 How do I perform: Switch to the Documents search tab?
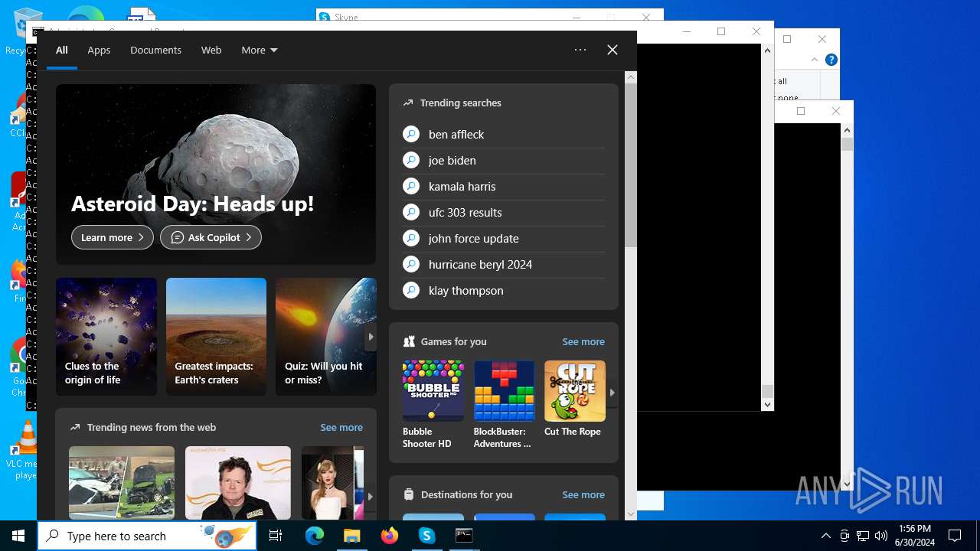tap(155, 50)
